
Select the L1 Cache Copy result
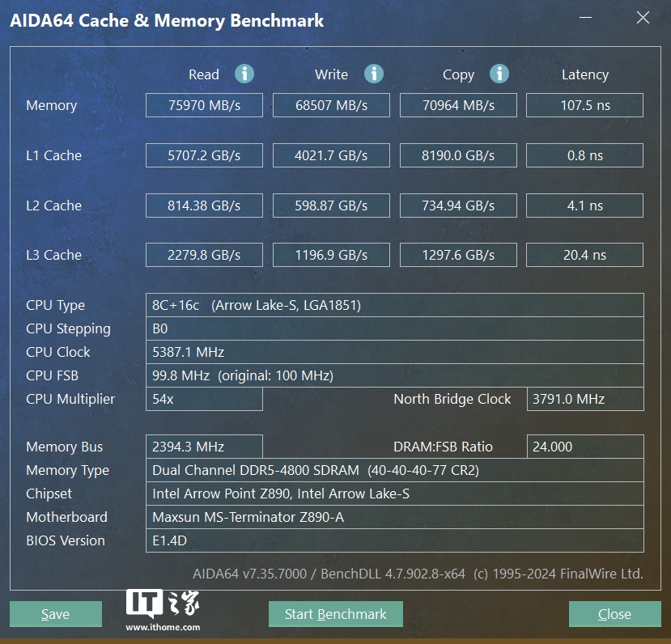(458, 155)
